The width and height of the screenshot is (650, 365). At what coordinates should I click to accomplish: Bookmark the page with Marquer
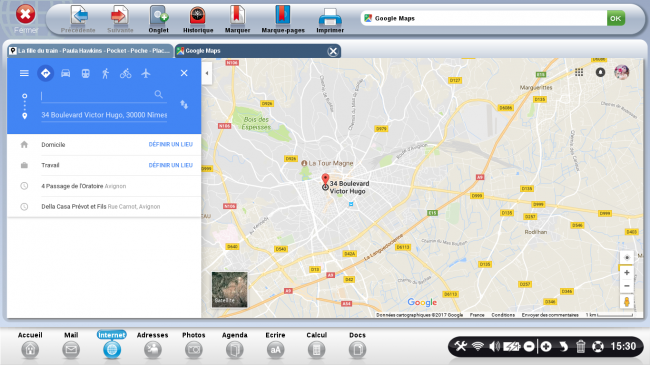(238, 19)
